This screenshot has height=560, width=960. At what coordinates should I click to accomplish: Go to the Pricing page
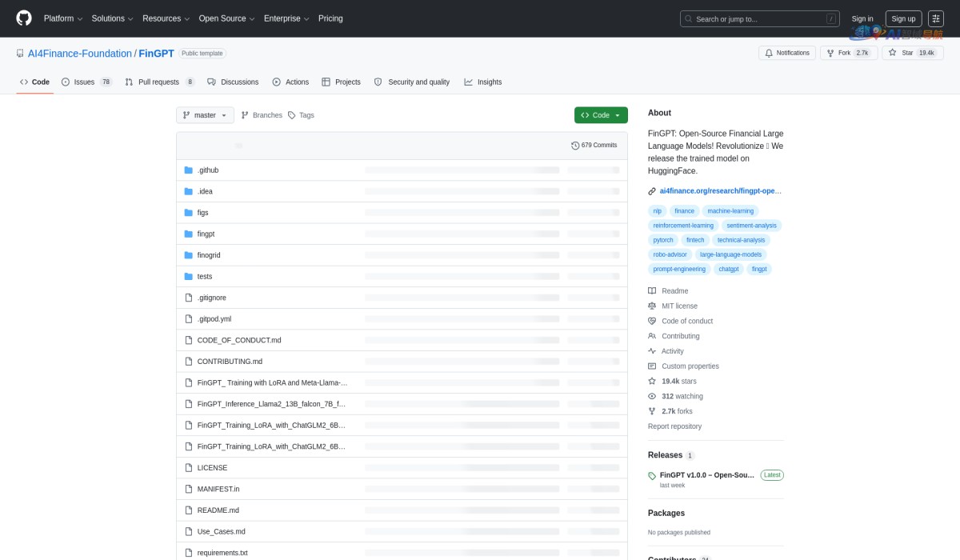pyautogui.click(x=330, y=18)
